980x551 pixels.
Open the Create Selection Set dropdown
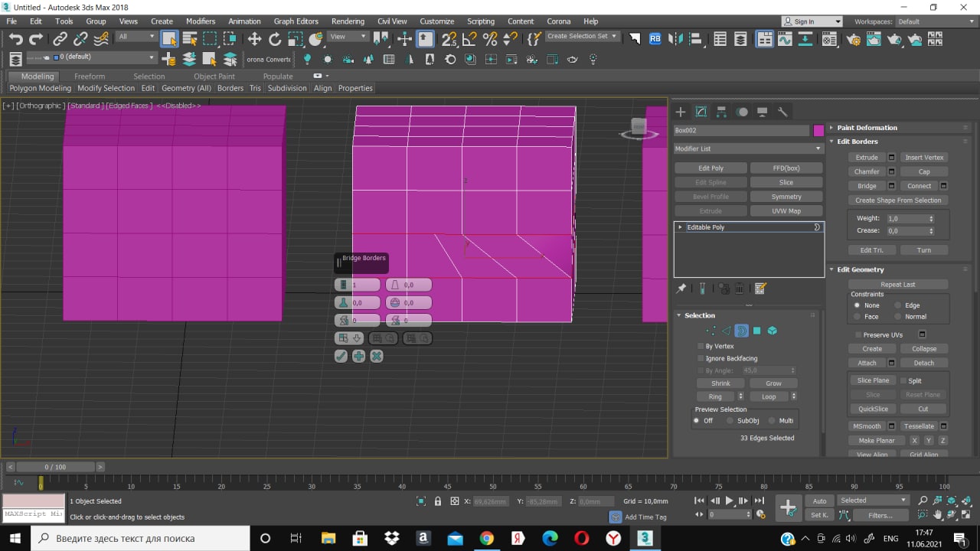point(582,36)
